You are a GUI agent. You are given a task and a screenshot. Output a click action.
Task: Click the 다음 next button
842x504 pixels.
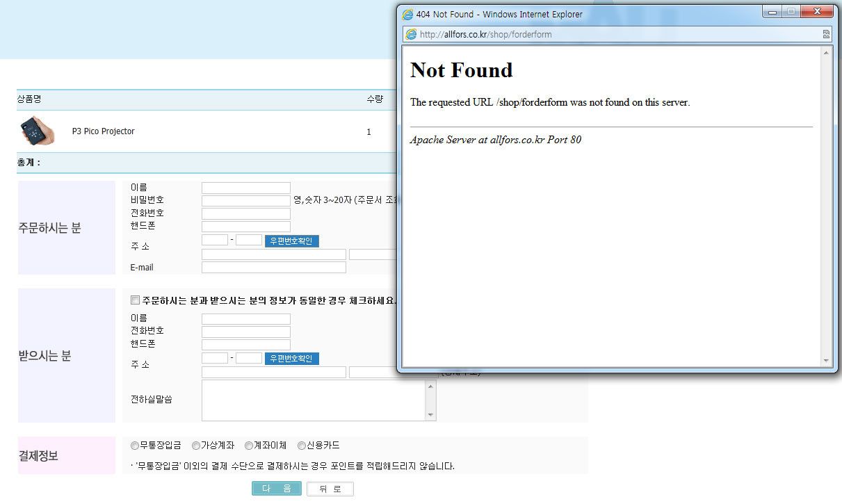coord(276,489)
